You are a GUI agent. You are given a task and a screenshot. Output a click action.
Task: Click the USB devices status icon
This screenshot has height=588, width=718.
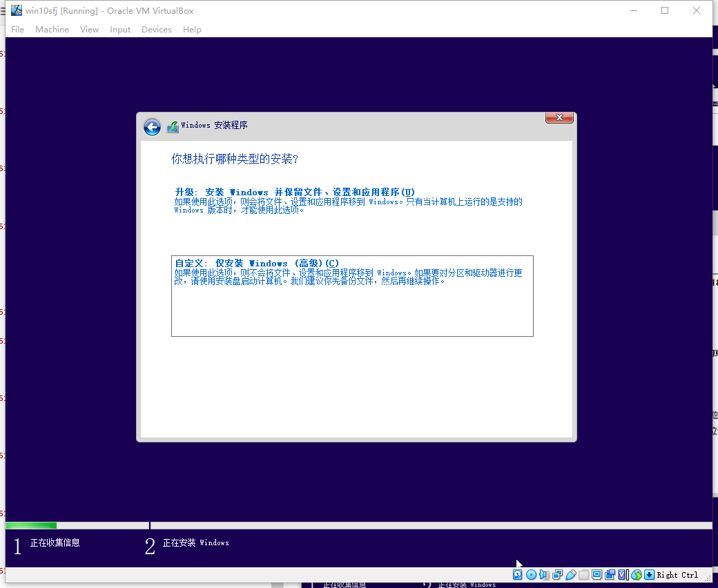570,575
